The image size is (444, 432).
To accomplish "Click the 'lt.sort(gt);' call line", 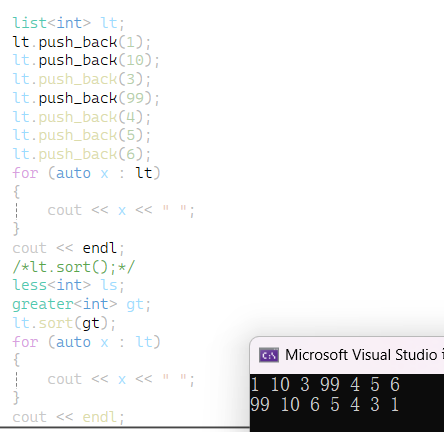I will (x=64, y=323).
